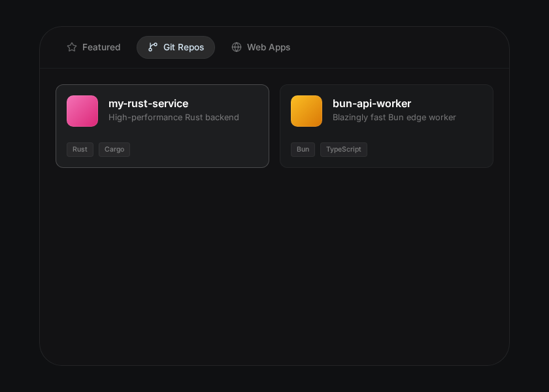Click the TypeScript tag on bun-api-worker
This screenshot has height=392, width=549.
[343, 149]
